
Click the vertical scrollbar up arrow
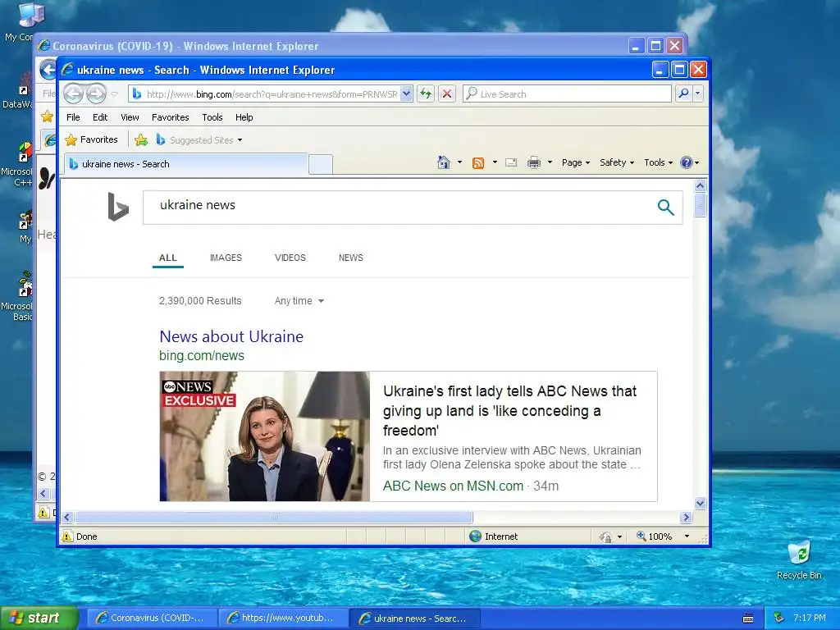point(700,186)
